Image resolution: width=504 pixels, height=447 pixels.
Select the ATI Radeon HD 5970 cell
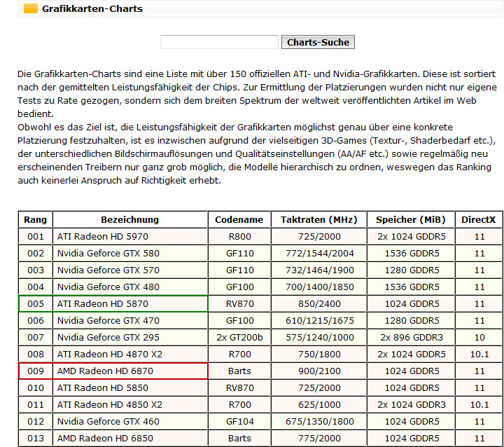coord(130,237)
